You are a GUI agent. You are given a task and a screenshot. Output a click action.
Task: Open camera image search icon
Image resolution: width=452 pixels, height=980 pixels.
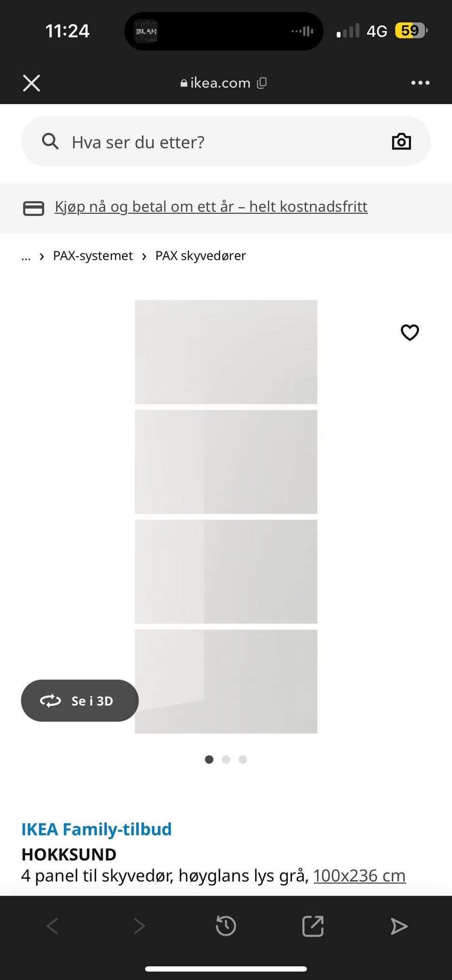coord(401,141)
